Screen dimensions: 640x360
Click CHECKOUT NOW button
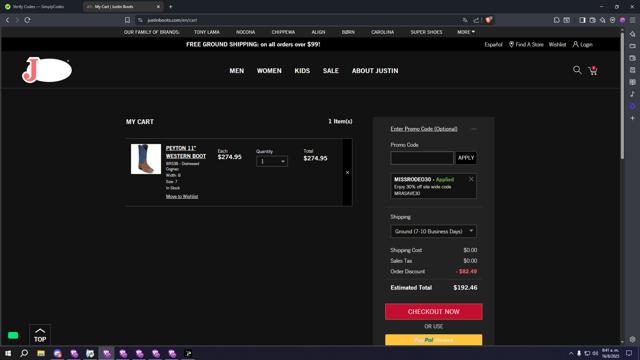[x=433, y=311]
